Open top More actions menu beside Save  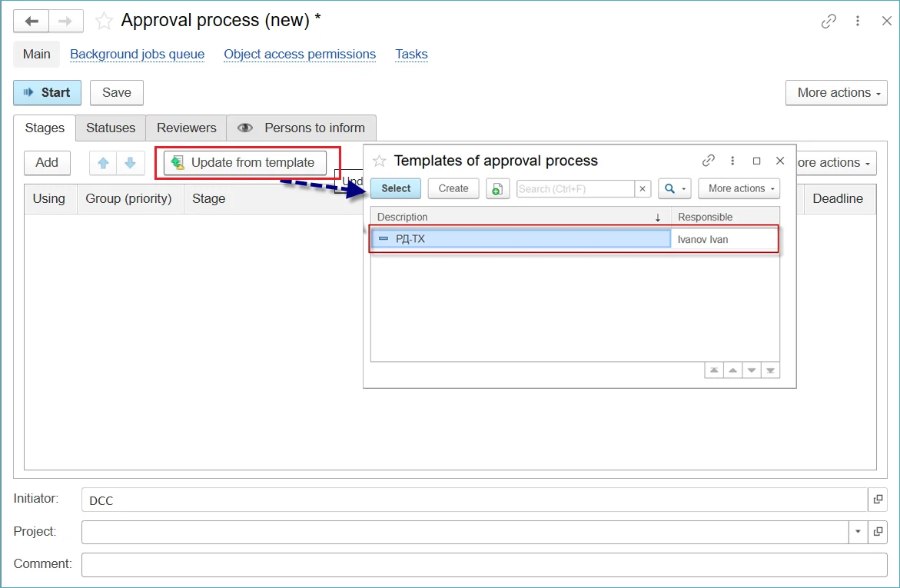tap(835, 93)
